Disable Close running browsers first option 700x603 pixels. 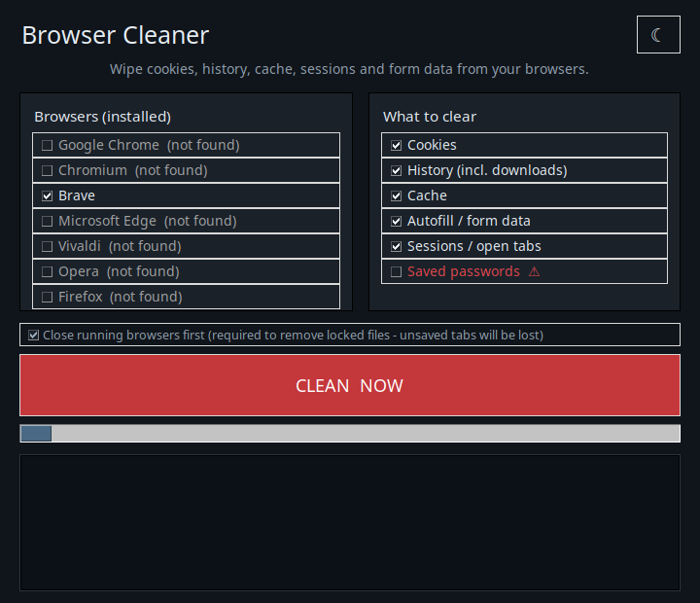pyautogui.click(x=33, y=335)
